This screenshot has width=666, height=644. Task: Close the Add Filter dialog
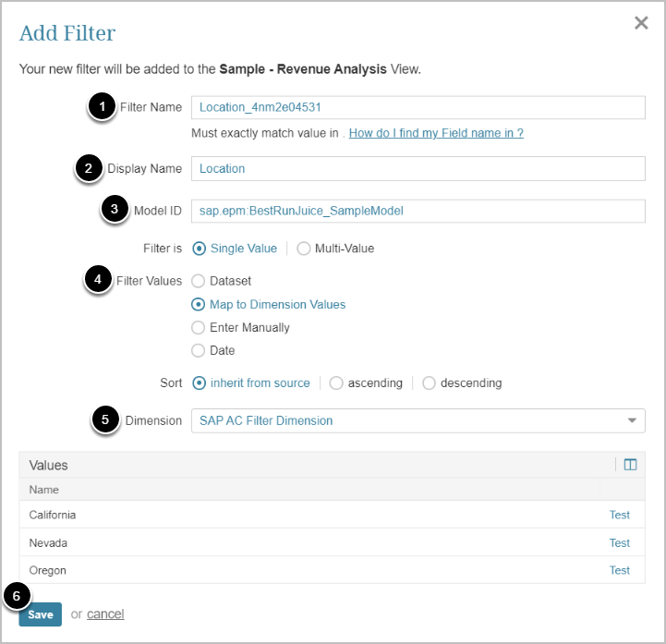[641, 23]
